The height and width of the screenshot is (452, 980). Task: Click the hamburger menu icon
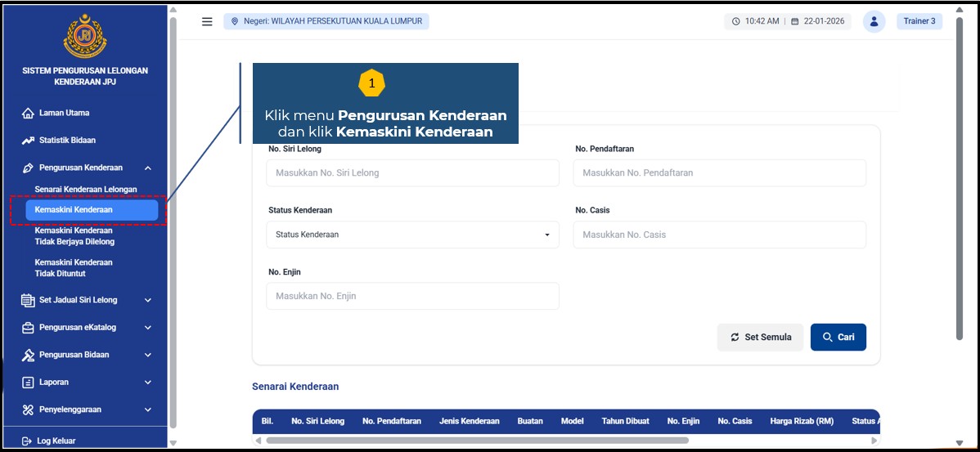point(207,21)
